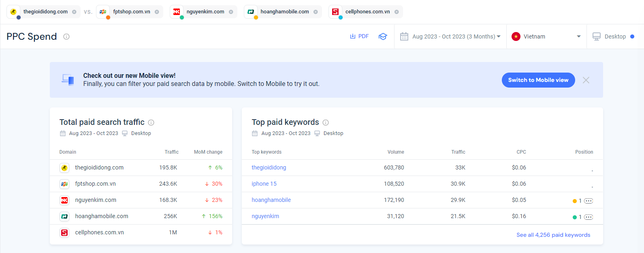Image resolution: width=644 pixels, height=253 pixels.
Task: Click cellphones.com.vn favicon in compare bar
Action: coord(335,12)
